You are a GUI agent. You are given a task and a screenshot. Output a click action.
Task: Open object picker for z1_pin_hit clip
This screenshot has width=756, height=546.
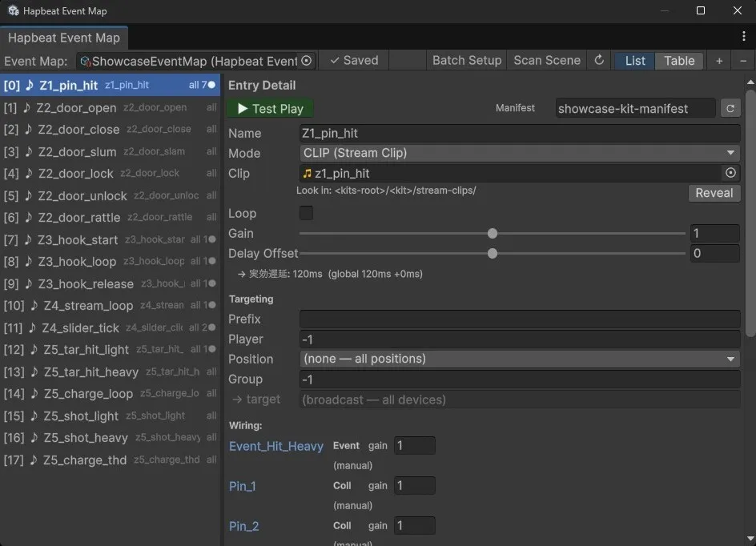730,173
